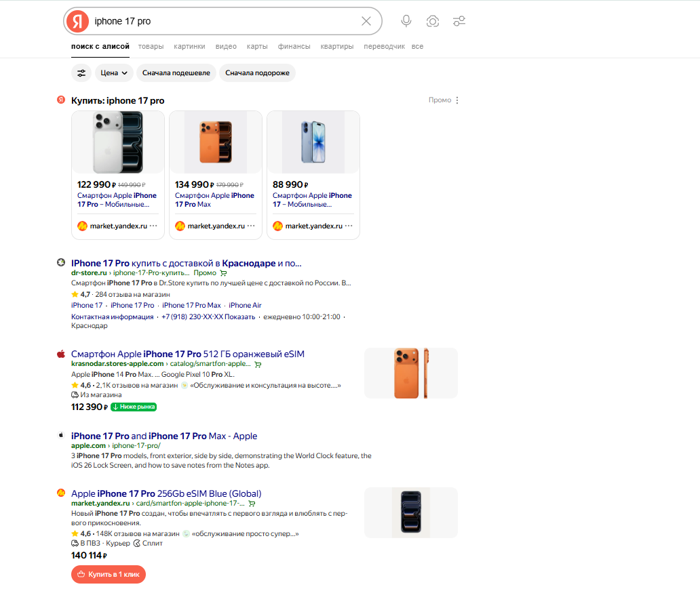Toggle Сначала подешевле sort filter
Viewport: 700px width, 591px height.
[x=176, y=73]
